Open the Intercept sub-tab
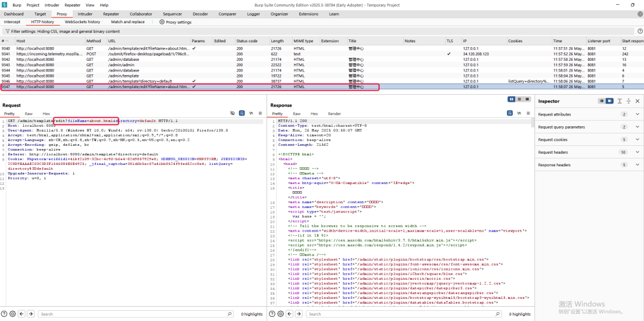This screenshot has width=644, height=321. tap(12, 21)
